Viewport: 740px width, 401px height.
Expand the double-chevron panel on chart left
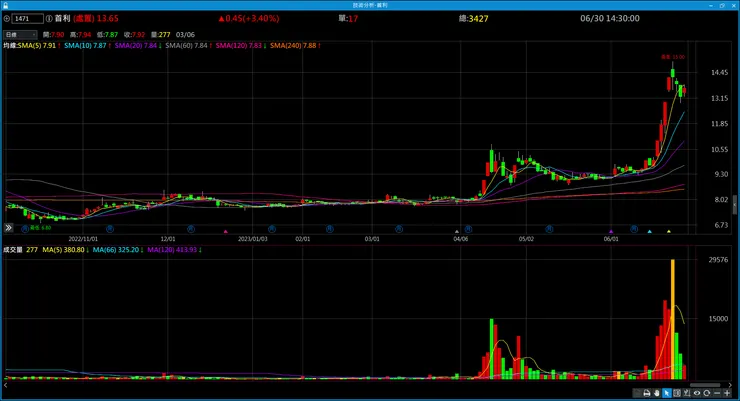(x=8, y=228)
